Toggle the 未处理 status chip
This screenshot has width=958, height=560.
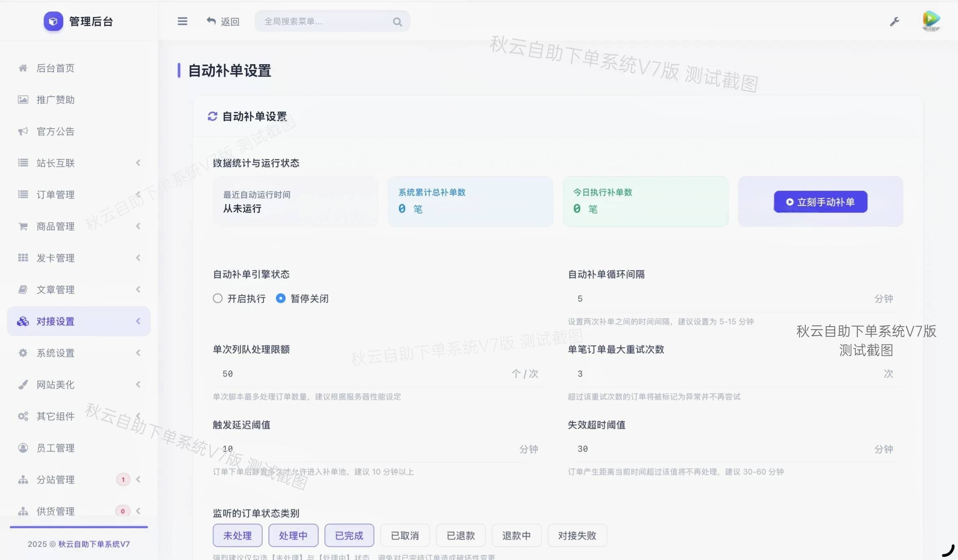[x=237, y=535]
